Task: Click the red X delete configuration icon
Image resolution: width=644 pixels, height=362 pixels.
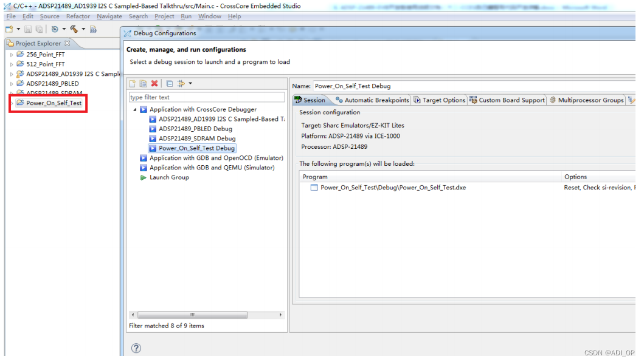Action: tap(154, 84)
